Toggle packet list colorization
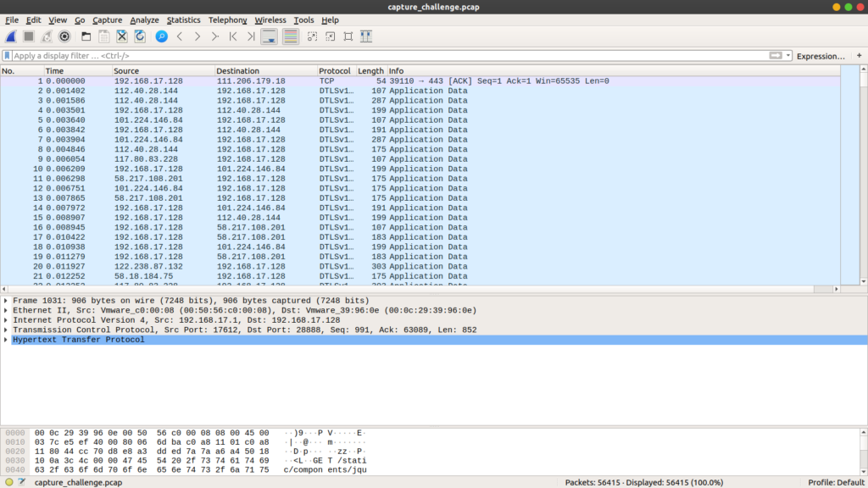Screen dimensions: 868x488 tap(291, 36)
